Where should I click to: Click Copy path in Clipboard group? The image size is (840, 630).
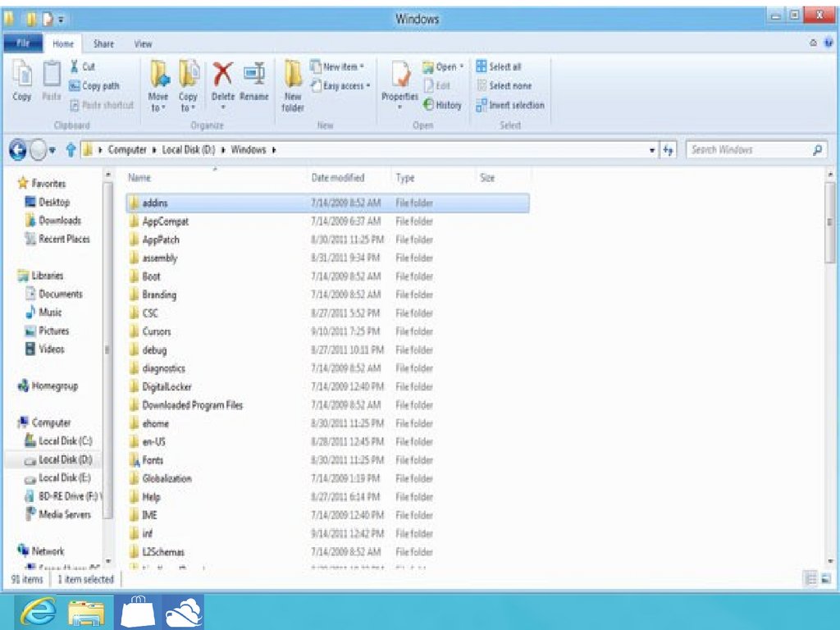94,85
